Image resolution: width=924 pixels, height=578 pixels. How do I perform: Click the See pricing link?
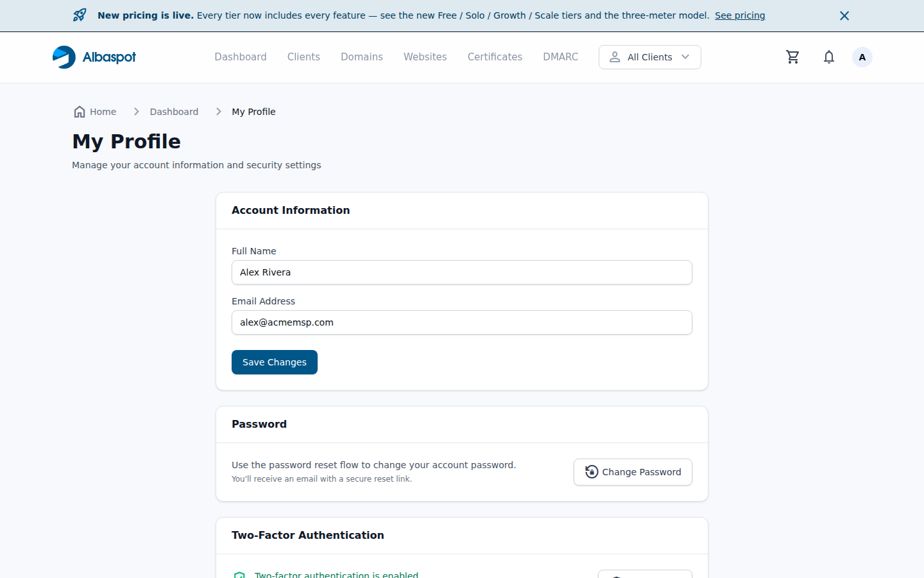740,15
